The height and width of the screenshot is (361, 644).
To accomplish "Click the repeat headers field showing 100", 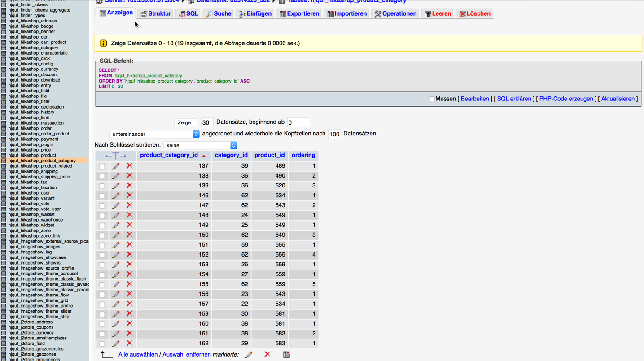I will pos(334,134).
